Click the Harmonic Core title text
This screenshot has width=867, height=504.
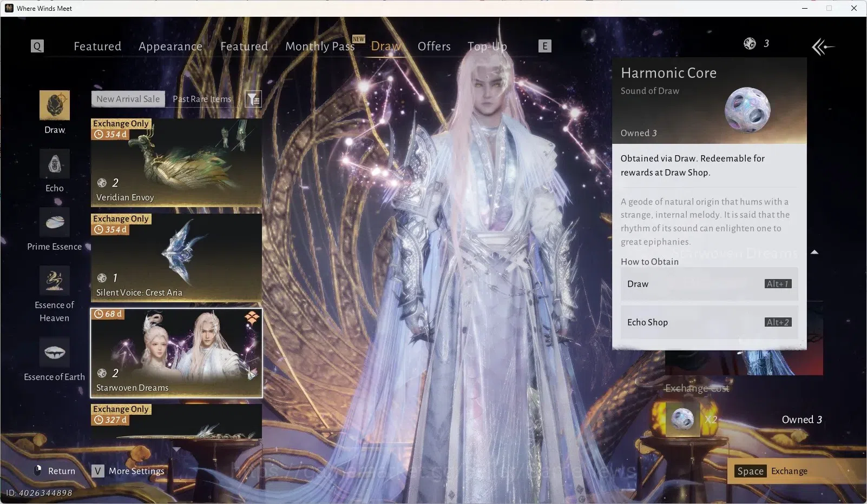[668, 73]
